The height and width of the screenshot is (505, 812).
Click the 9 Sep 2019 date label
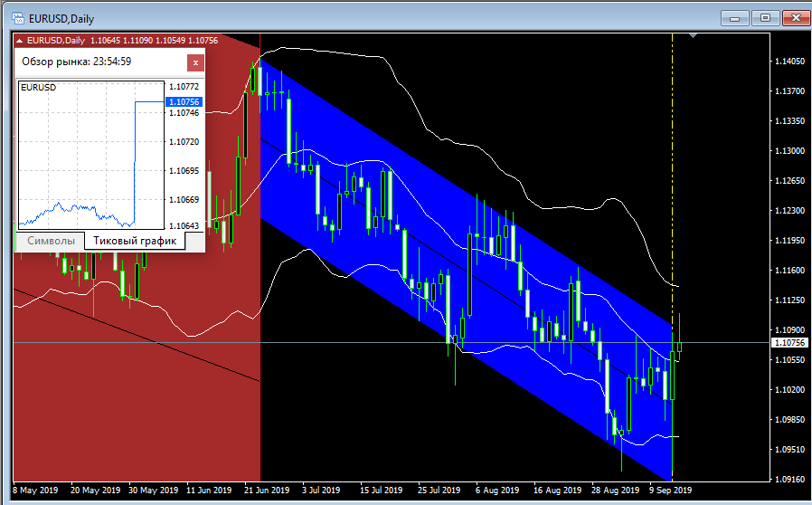pyautogui.click(x=670, y=490)
